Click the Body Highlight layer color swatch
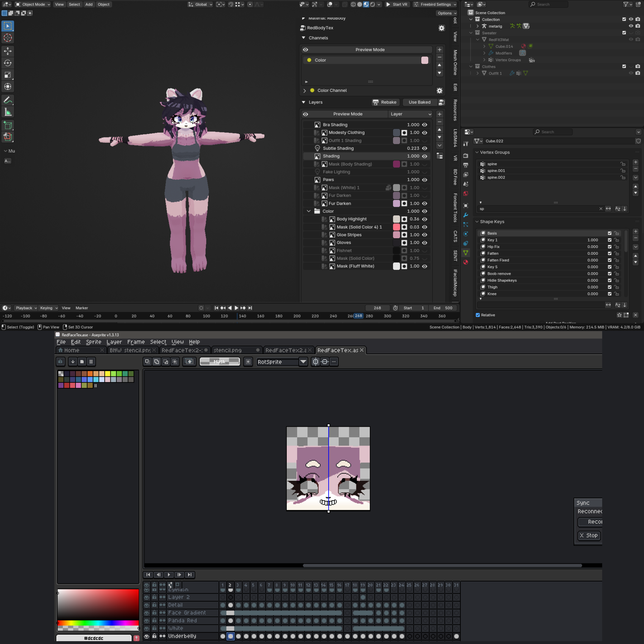 click(396, 219)
